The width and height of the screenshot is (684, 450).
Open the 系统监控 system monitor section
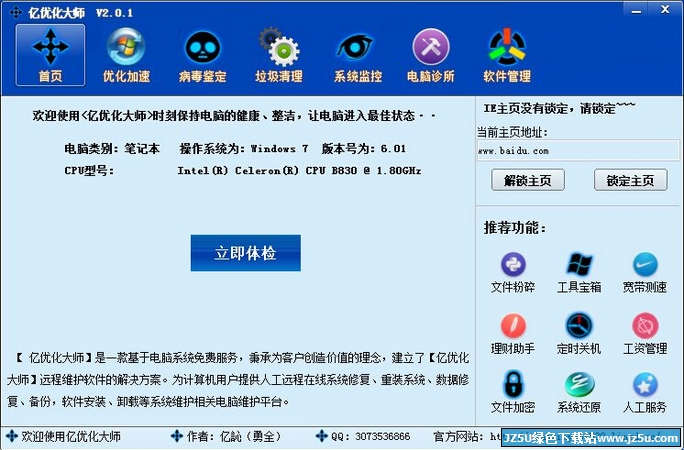click(x=358, y=56)
